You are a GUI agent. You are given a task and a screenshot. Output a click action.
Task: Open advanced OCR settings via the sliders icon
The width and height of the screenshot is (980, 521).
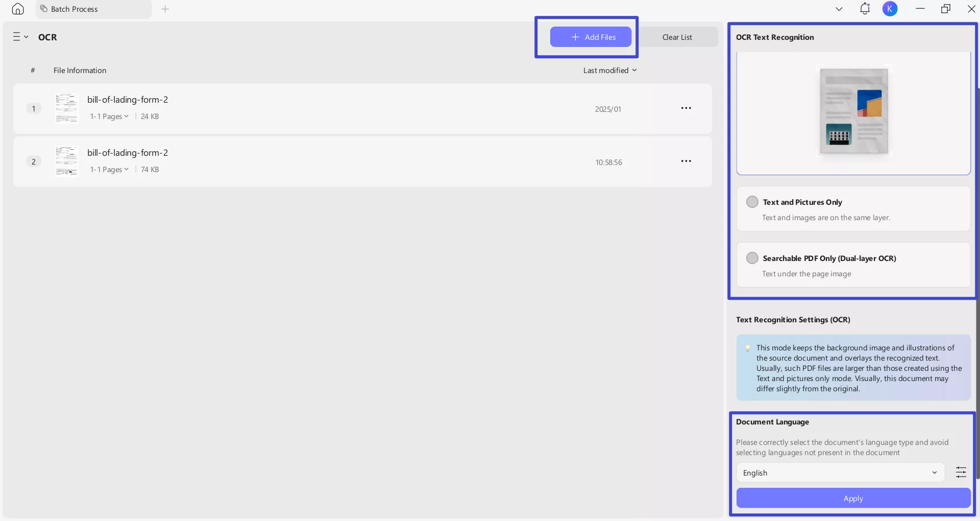click(x=962, y=472)
